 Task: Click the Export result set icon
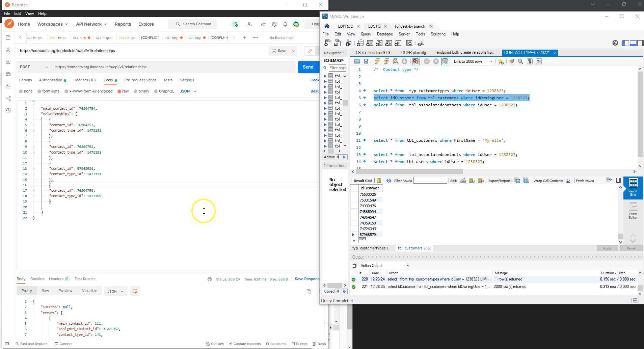[x=517, y=181]
